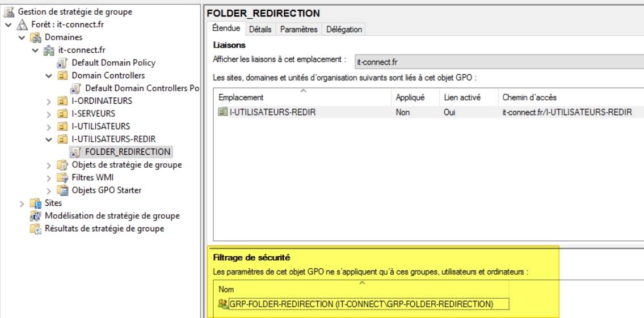Click the FOLDER_REDIRECTION GPO link icon

[75, 152]
